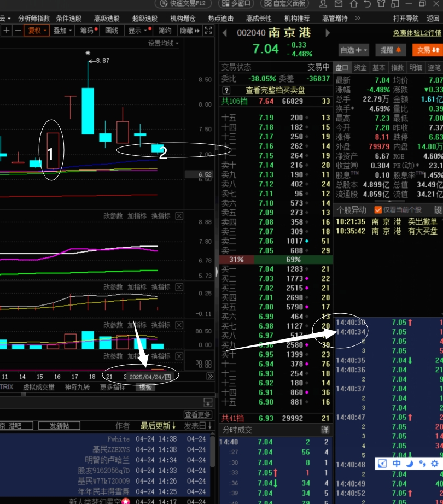Open the 云 dropdown menu
The image size is (443, 504).
pyautogui.click(x=5, y=19)
